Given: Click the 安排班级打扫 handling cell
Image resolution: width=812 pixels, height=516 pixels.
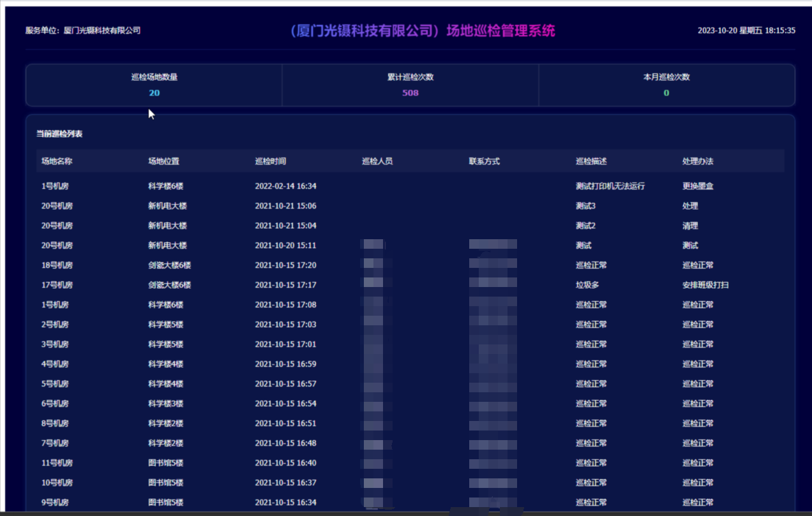Looking at the screenshot, I should click(705, 285).
